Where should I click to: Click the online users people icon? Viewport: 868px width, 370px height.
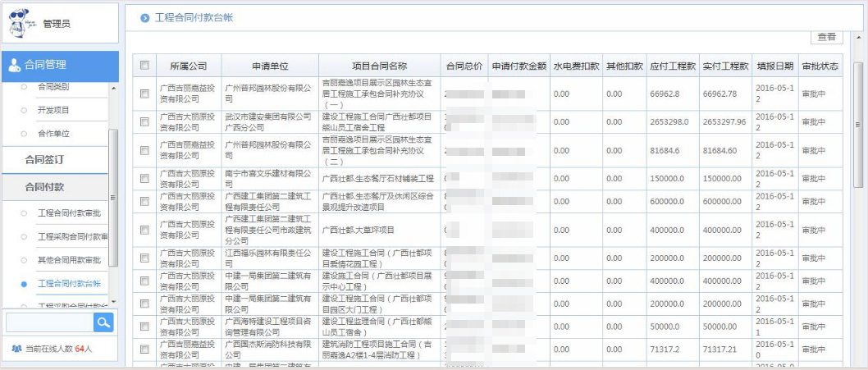tap(16, 349)
